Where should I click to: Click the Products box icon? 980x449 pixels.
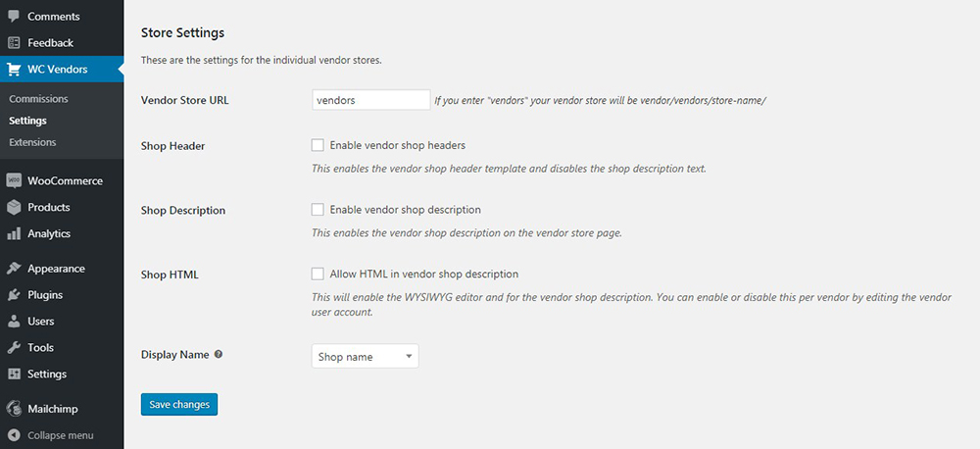[x=14, y=207]
